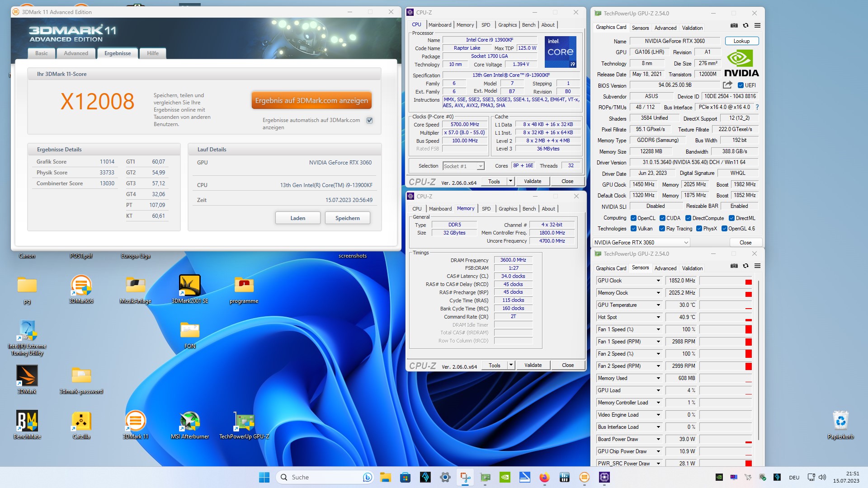Image resolution: width=868 pixels, height=488 pixels.
Task: Click Validate in CPU-Z CPU window
Action: pos(533,181)
